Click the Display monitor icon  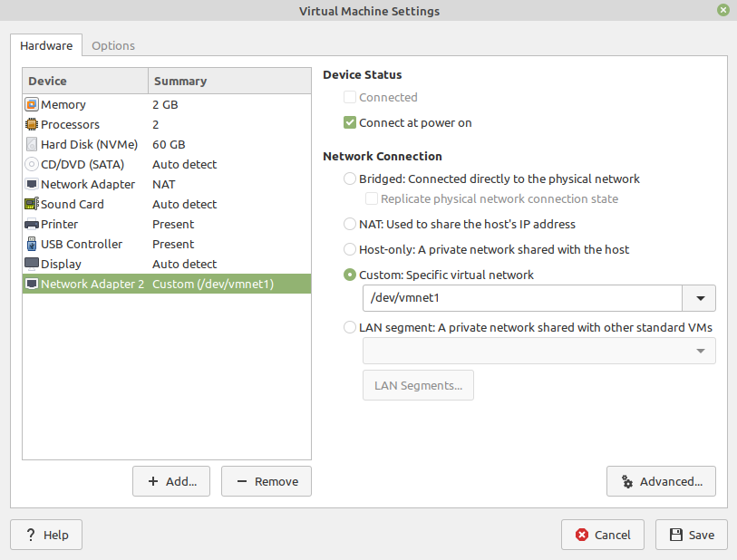(x=32, y=265)
